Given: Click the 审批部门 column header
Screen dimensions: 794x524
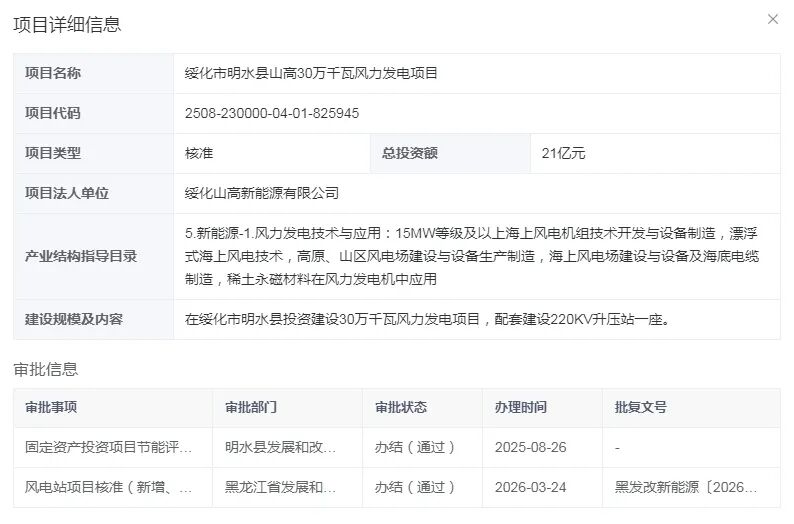Looking at the screenshot, I should (x=251, y=407).
